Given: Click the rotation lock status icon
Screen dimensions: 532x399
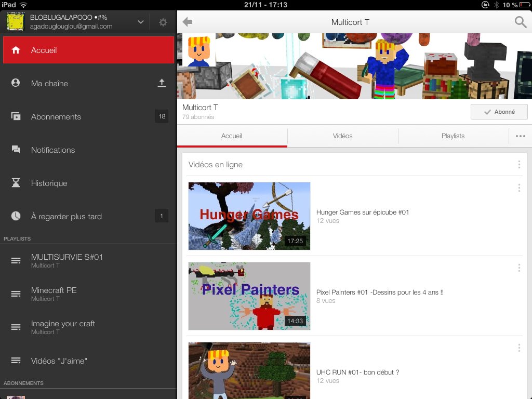Looking at the screenshot, I should tap(486, 5).
